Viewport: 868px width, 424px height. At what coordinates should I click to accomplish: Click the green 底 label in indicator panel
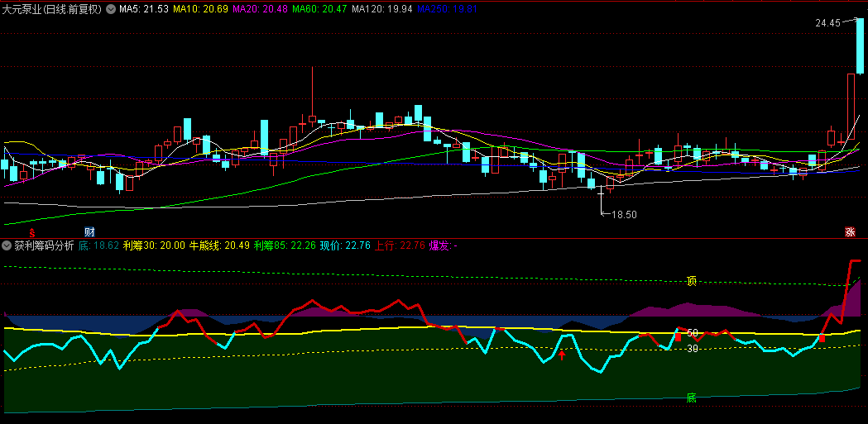point(692,398)
